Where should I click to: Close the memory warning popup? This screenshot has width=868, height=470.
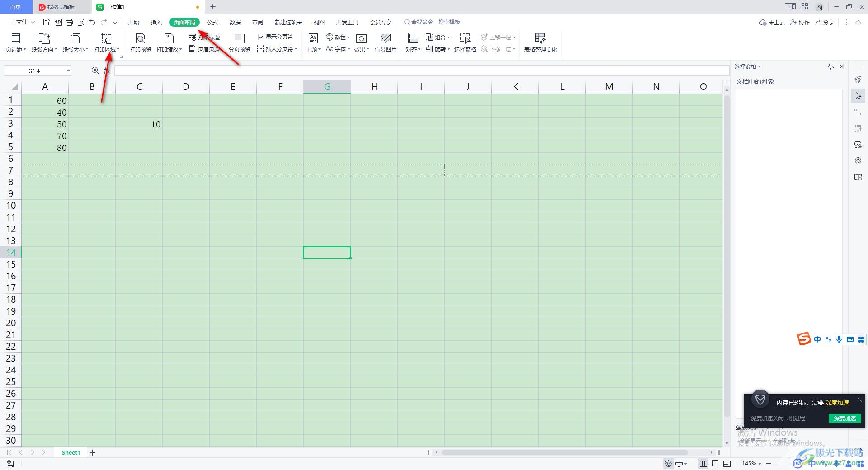pyautogui.click(x=859, y=399)
